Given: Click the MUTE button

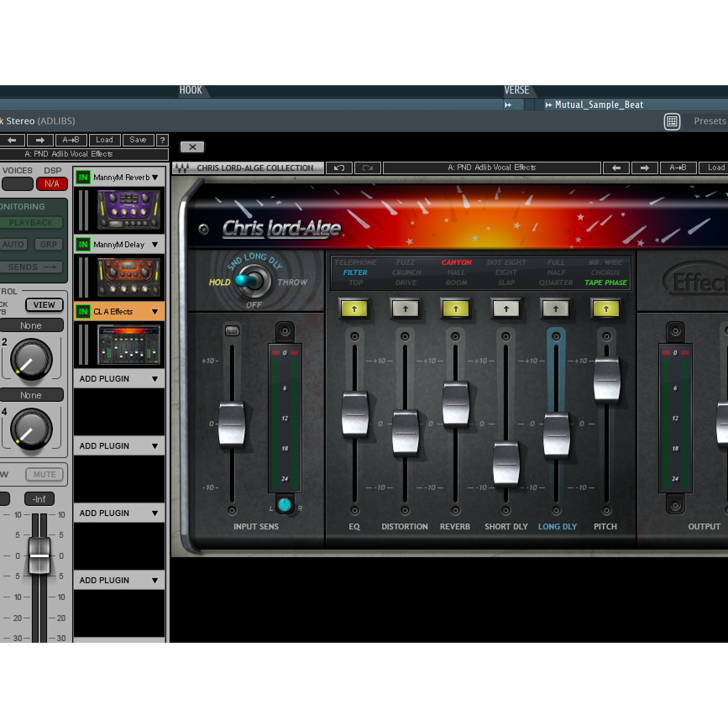Looking at the screenshot, I should [x=45, y=474].
